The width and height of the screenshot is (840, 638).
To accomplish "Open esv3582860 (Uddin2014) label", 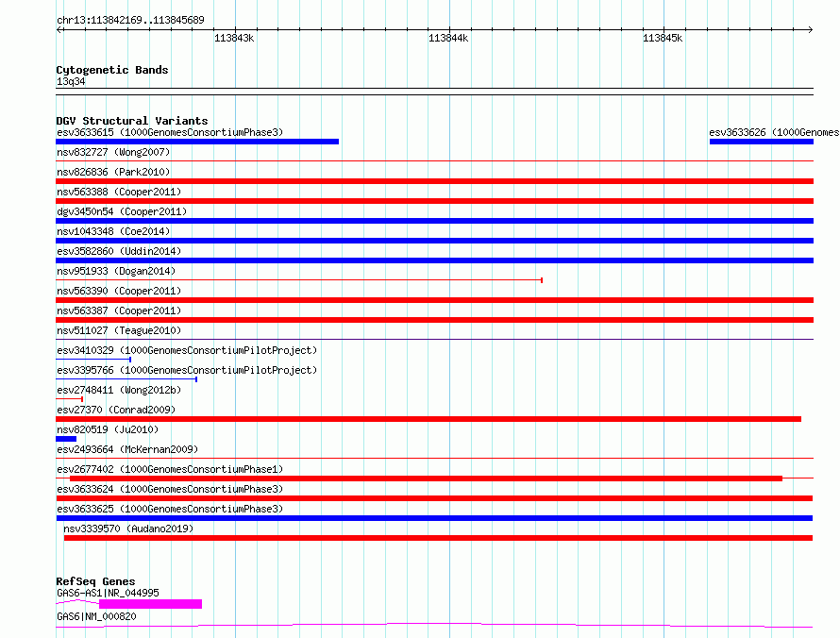I will [119, 251].
